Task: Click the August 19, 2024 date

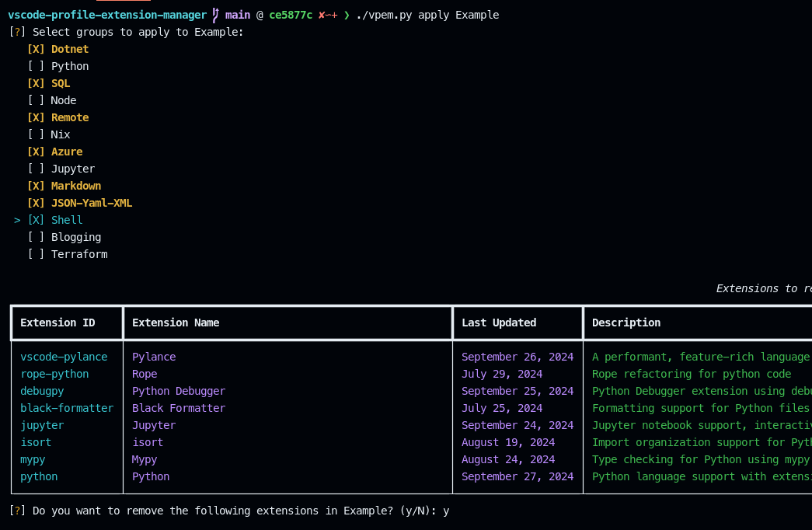Action: tap(508, 442)
